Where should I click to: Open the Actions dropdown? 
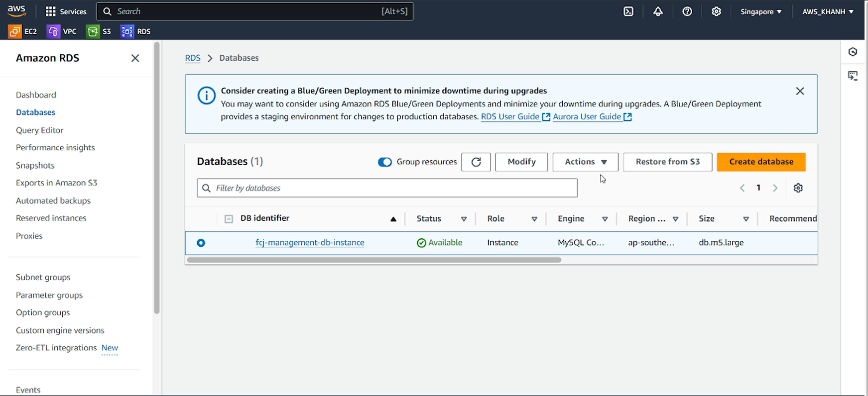pos(586,162)
